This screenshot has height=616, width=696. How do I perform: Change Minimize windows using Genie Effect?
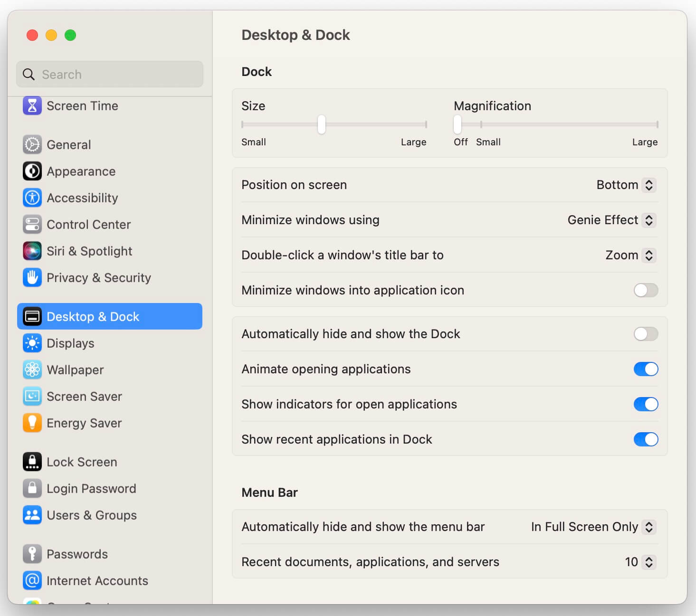click(x=611, y=220)
